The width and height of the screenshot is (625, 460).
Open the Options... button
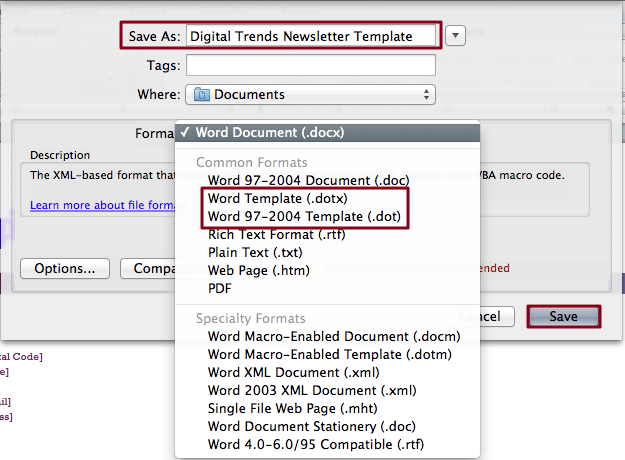click(65, 268)
